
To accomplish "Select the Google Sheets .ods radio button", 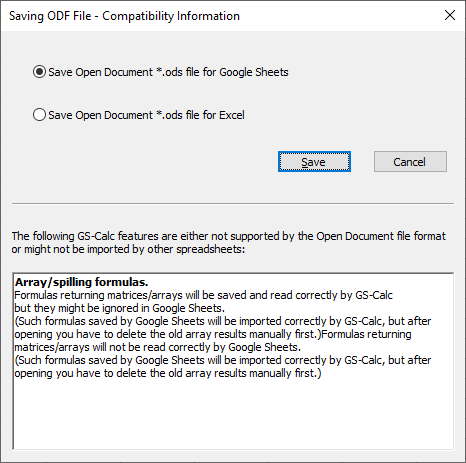I will tap(39, 72).
